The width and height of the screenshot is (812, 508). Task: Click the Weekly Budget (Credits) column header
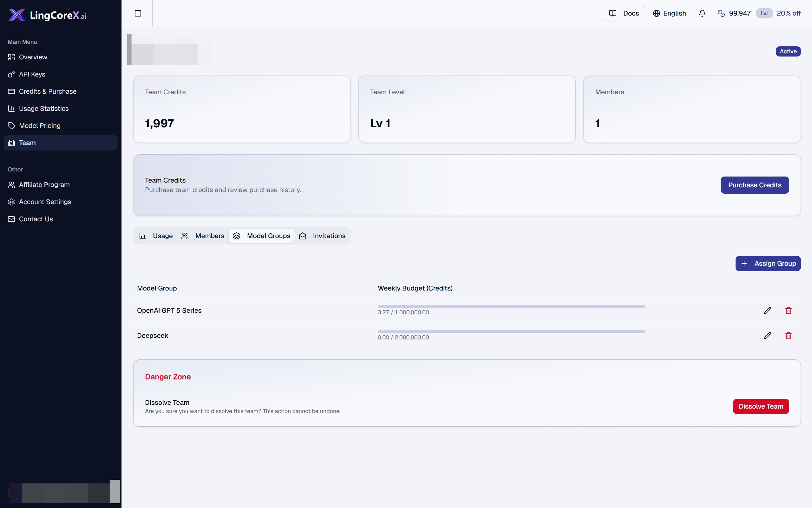[415, 288]
